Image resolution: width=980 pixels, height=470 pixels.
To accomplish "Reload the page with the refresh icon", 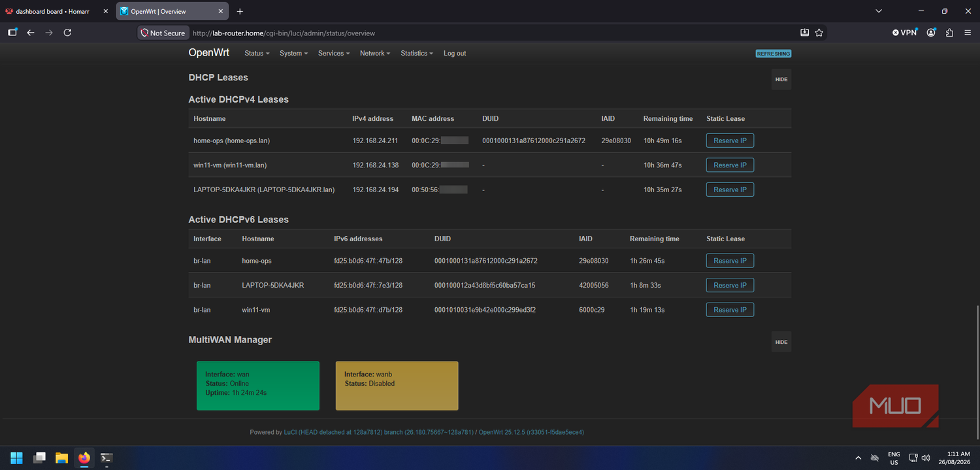I will 67,33.
